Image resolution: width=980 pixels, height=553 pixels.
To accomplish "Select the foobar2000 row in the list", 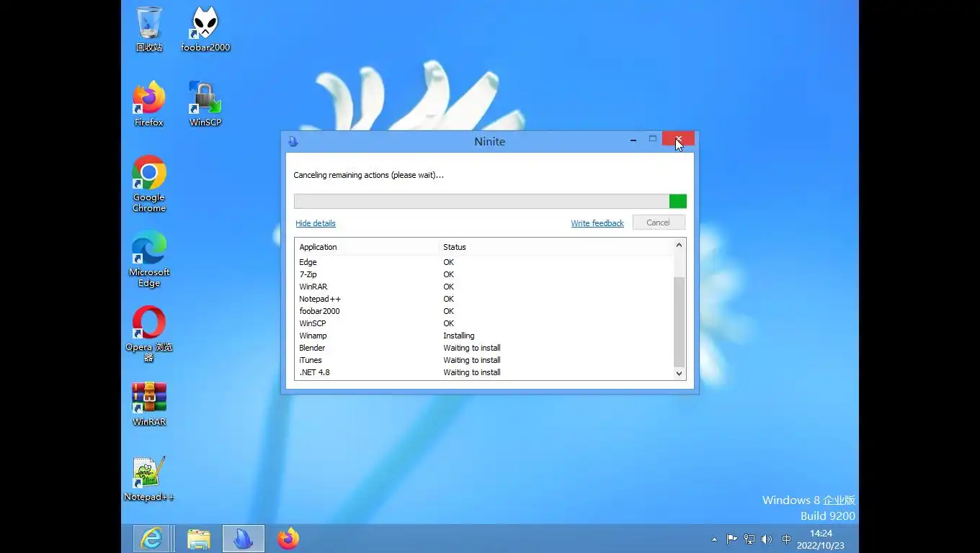I will (x=484, y=311).
